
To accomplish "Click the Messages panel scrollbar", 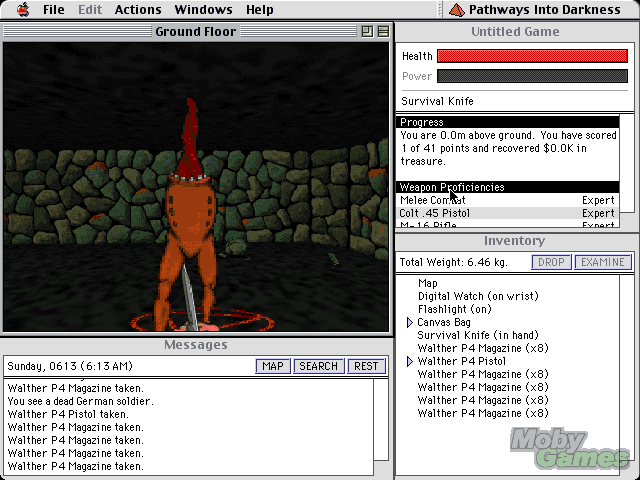I will pyautogui.click(x=381, y=420).
